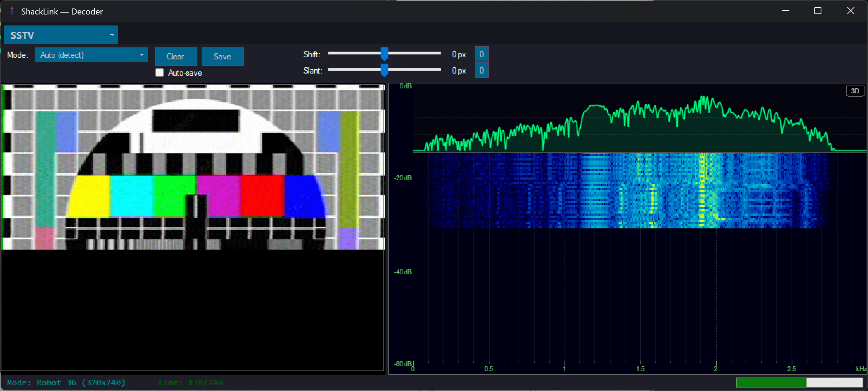Click the 'Shift:' label
This screenshot has height=391, width=868.
312,54
